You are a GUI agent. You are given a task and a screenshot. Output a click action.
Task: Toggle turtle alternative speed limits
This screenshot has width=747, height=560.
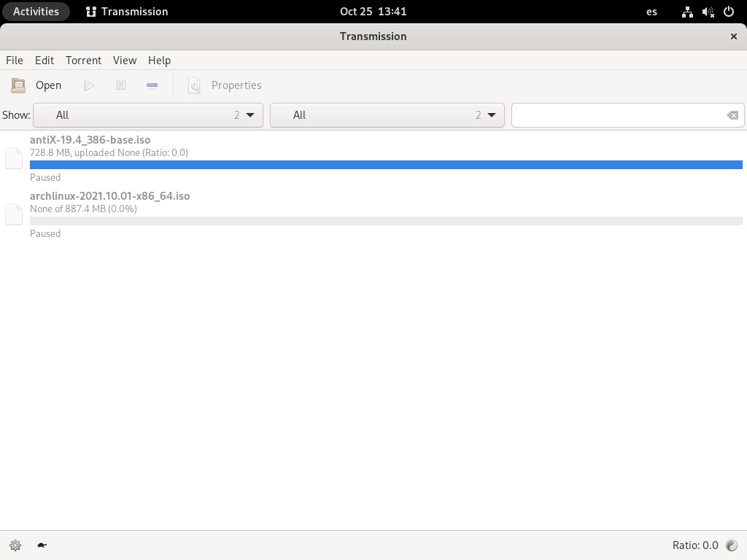coord(42,545)
